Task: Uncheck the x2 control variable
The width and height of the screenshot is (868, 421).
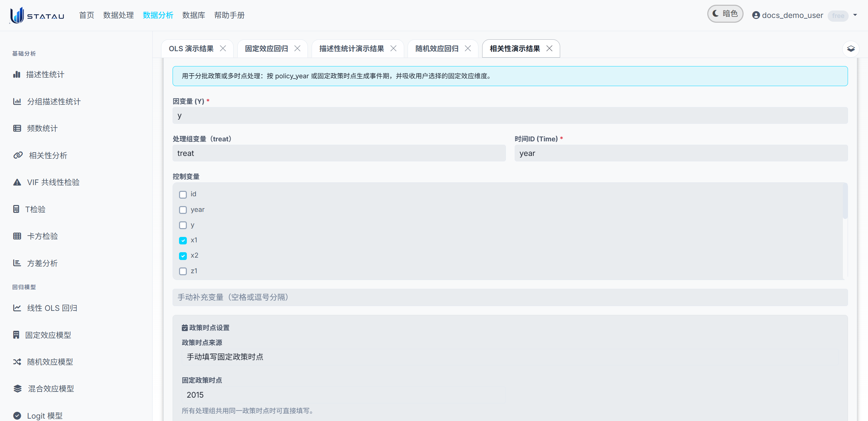Action: pos(183,256)
